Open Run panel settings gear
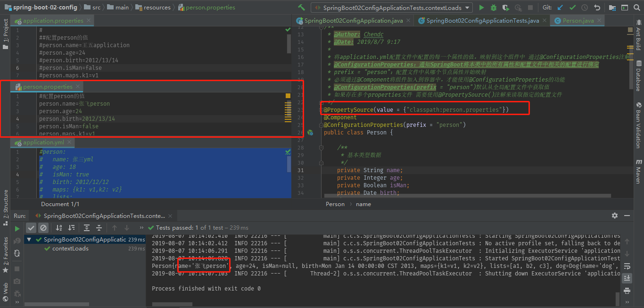The width and height of the screenshot is (644, 308). click(614, 216)
